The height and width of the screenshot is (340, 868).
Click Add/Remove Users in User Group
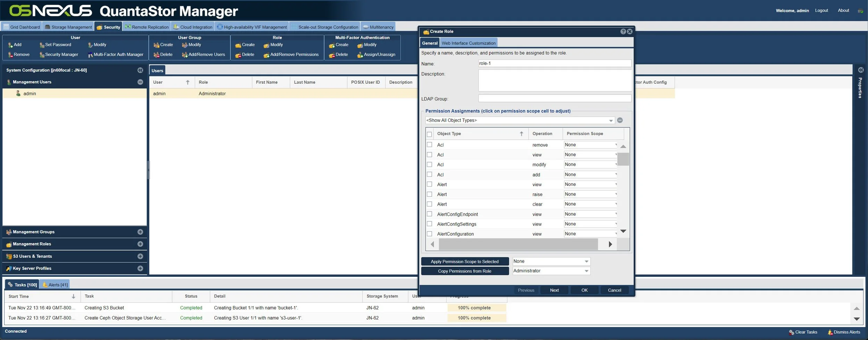point(203,55)
